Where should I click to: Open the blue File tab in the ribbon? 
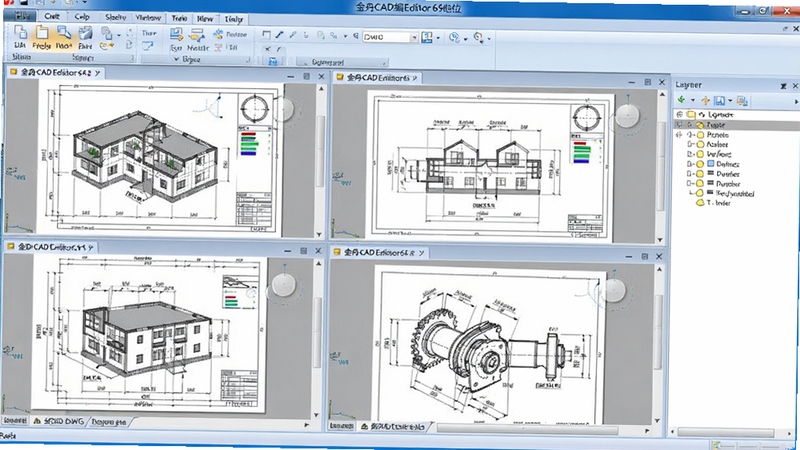click(x=20, y=16)
